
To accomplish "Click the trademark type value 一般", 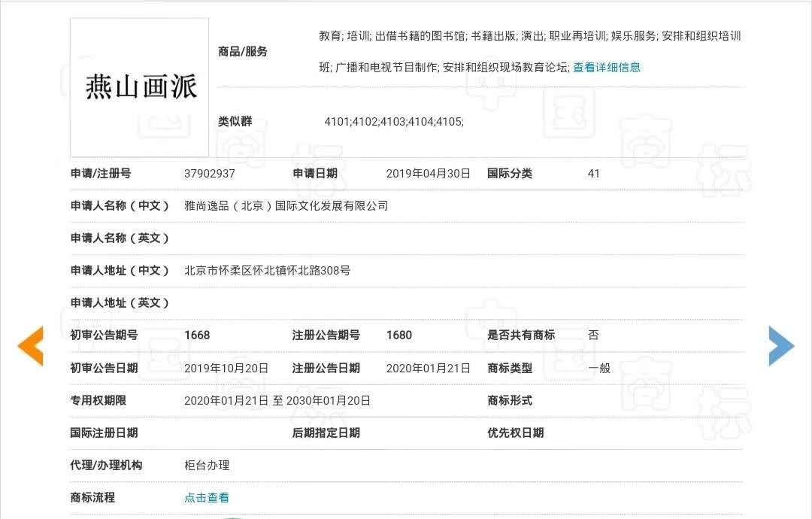I will [599, 368].
